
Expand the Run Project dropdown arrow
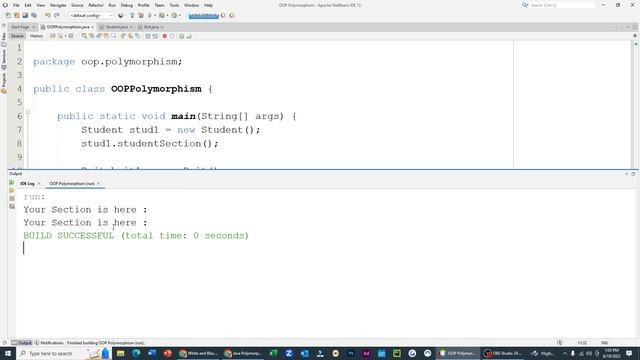[x=155, y=16]
